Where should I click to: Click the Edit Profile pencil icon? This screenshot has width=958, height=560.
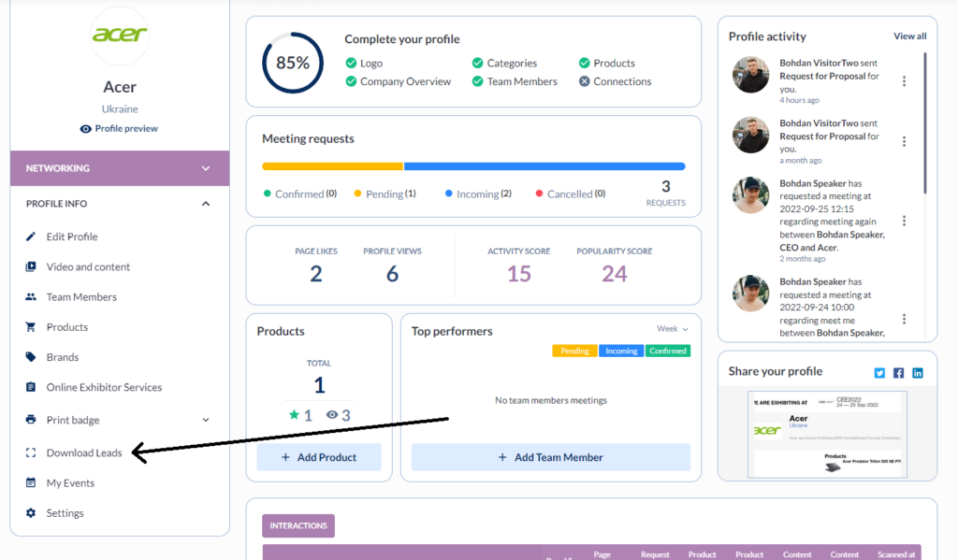(31, 237)
